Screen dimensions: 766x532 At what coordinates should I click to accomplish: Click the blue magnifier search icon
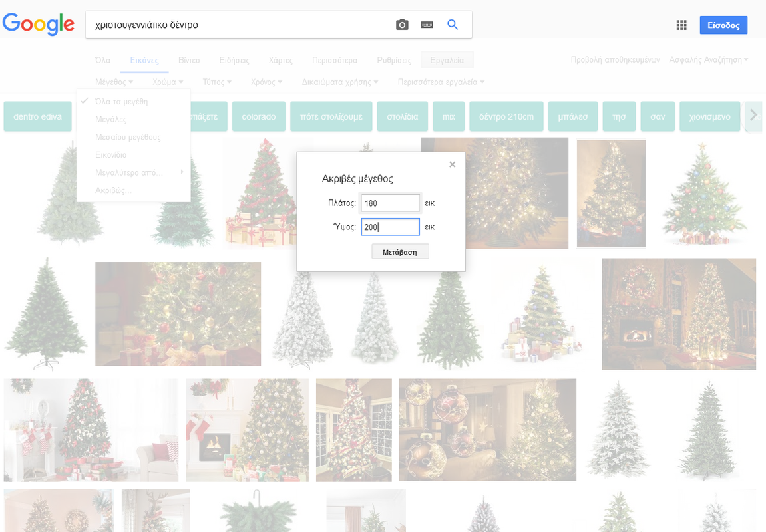click(x=453, y=25)
